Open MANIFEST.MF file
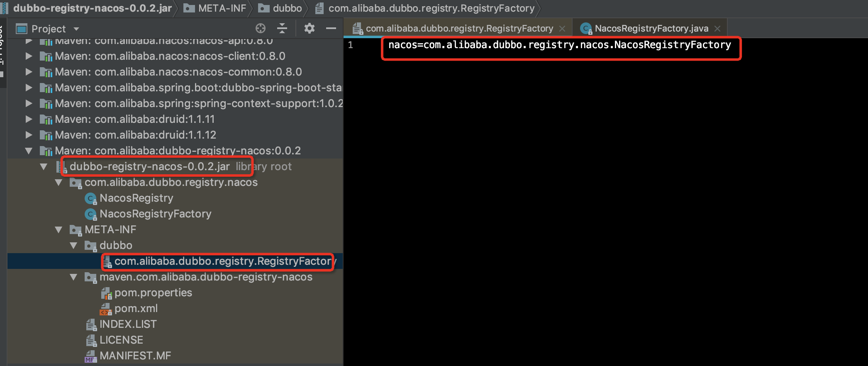This screenshot has width=868, height=366. pyautogui.click(x=135, y=356)
